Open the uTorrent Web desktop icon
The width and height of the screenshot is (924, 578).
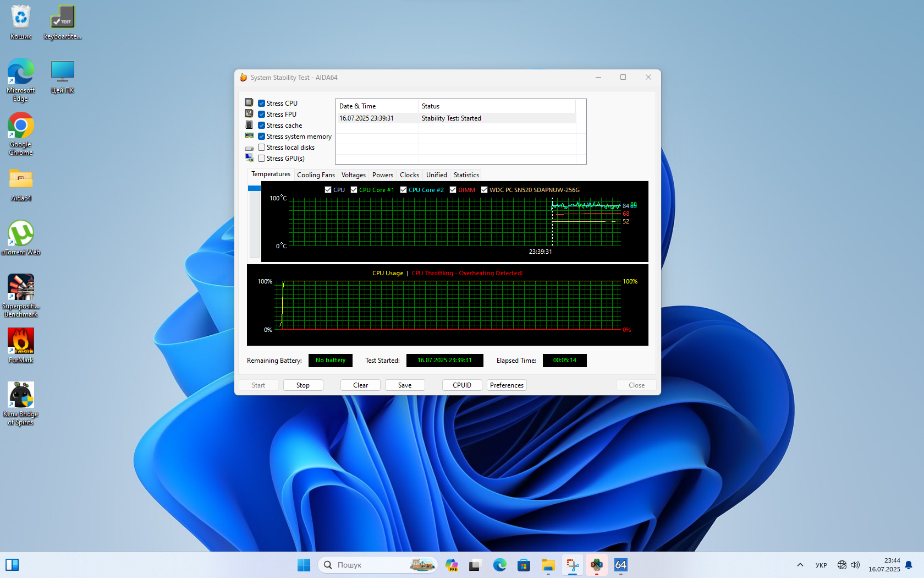click(x=21, y=234)
